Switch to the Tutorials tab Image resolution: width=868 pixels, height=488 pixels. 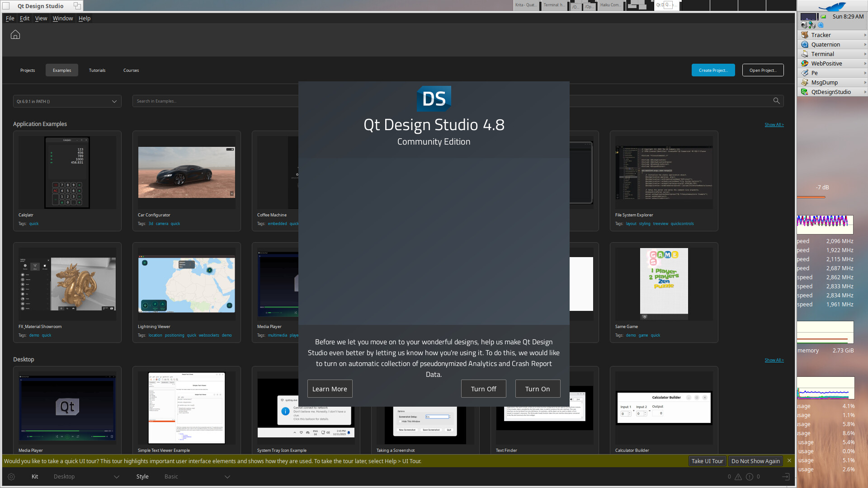point(97,70)
